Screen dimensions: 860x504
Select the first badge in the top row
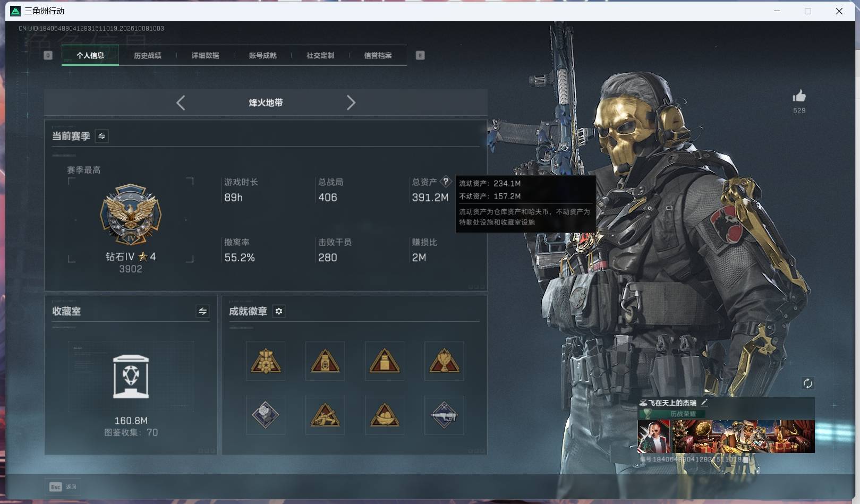(x=266, y=361)
